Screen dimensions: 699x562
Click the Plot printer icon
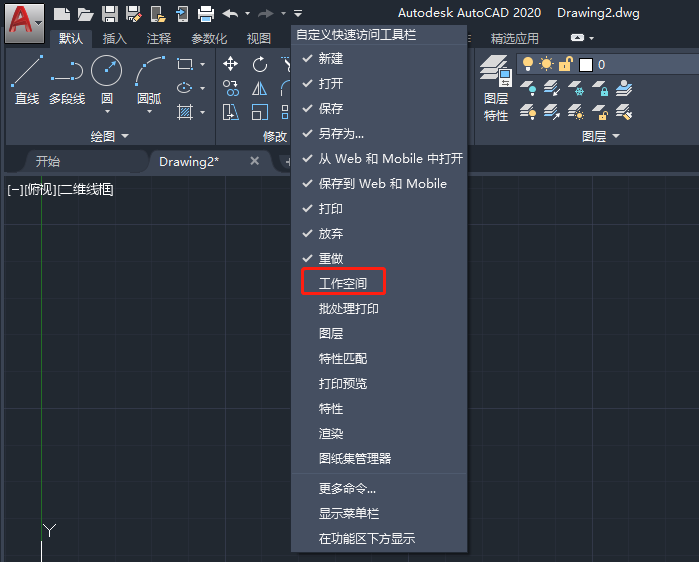pyautogui.click(x=206, y=14)
